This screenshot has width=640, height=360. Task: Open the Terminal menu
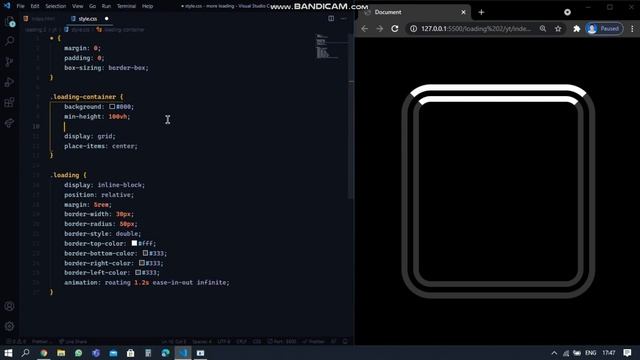tap(126, 6)
